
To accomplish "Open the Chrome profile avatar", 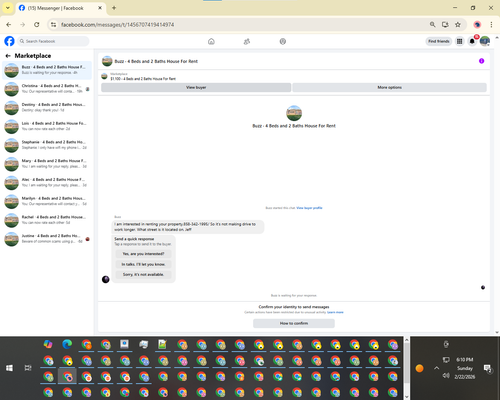I will (477, 25).
